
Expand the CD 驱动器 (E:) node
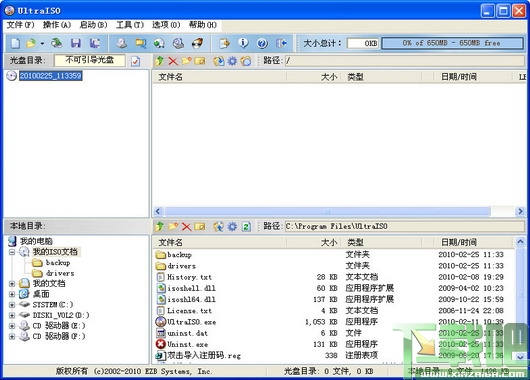12,326
